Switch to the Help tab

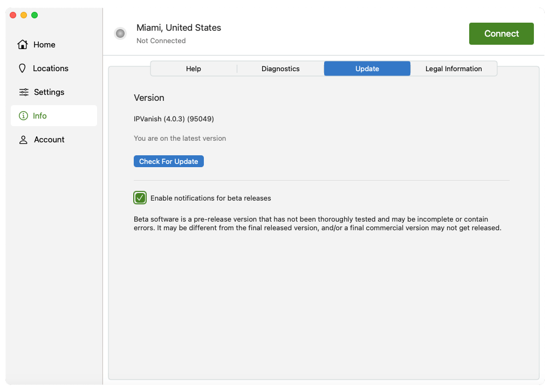194,68
